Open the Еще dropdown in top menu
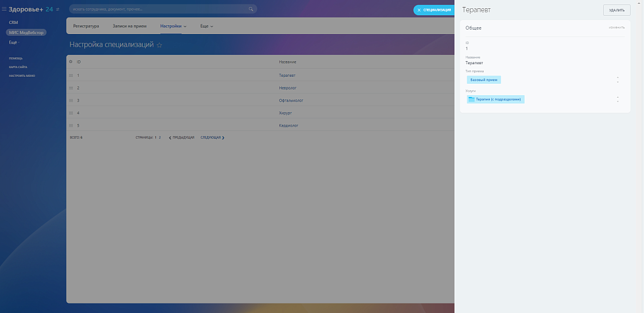 [x=206, y=26]
